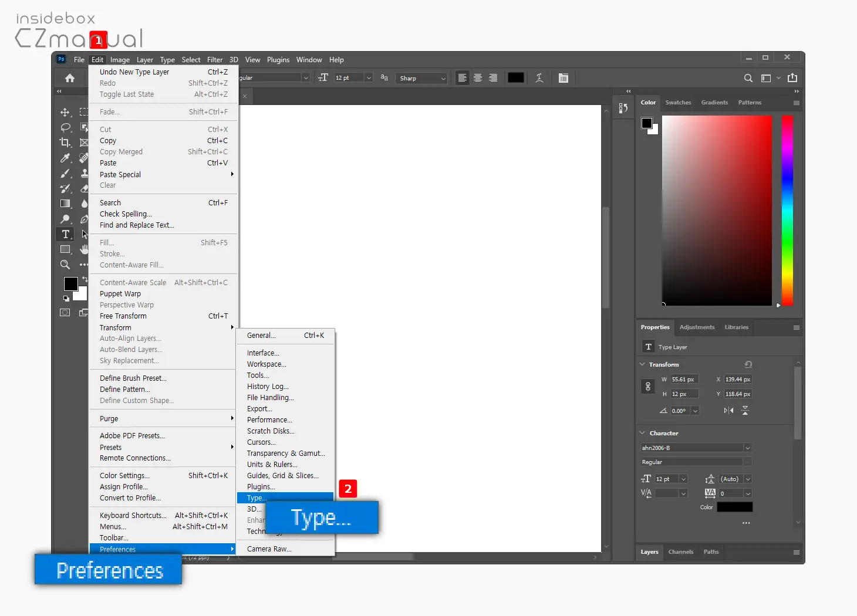The height and width of the screenshot is (616, 857).
Task: Click the hue slider in Color panel
Action: tap(787, 210)
